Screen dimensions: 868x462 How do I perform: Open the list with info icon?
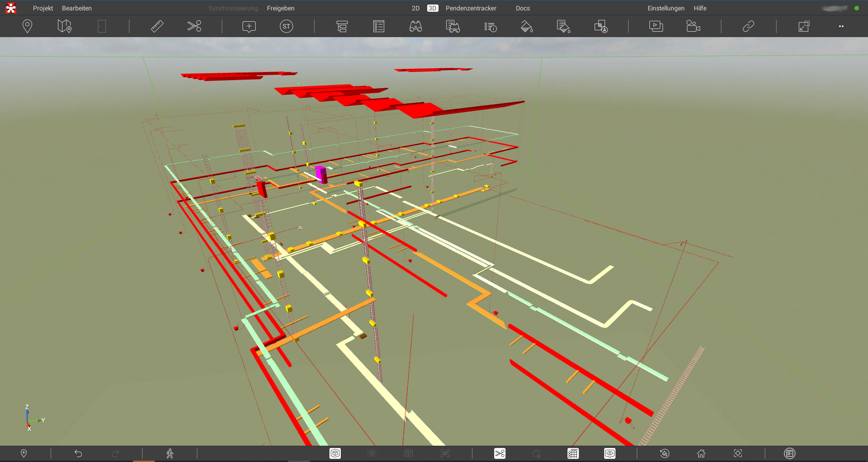point(490,27)
